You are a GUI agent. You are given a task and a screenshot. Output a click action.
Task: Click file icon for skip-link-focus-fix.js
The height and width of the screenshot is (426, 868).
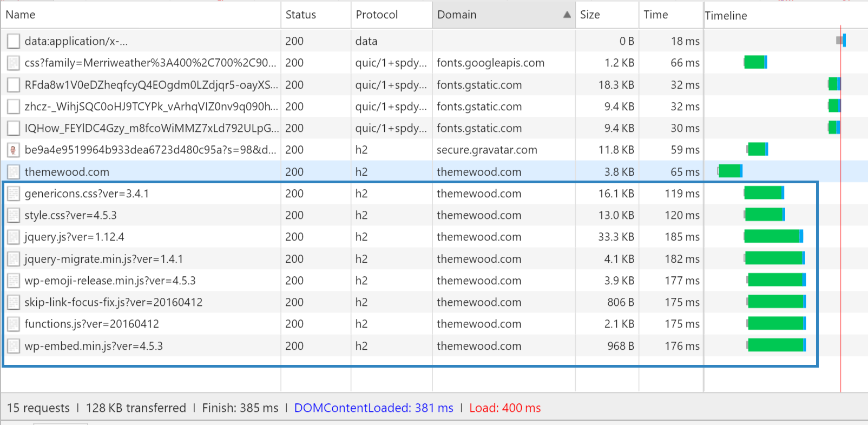coord(14,302)
